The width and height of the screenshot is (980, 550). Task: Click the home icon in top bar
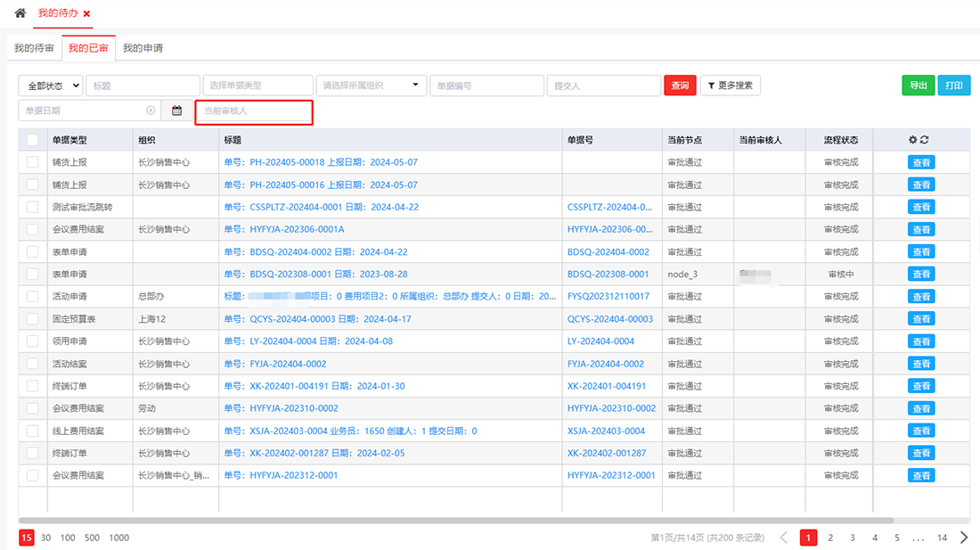coord(20,13)
